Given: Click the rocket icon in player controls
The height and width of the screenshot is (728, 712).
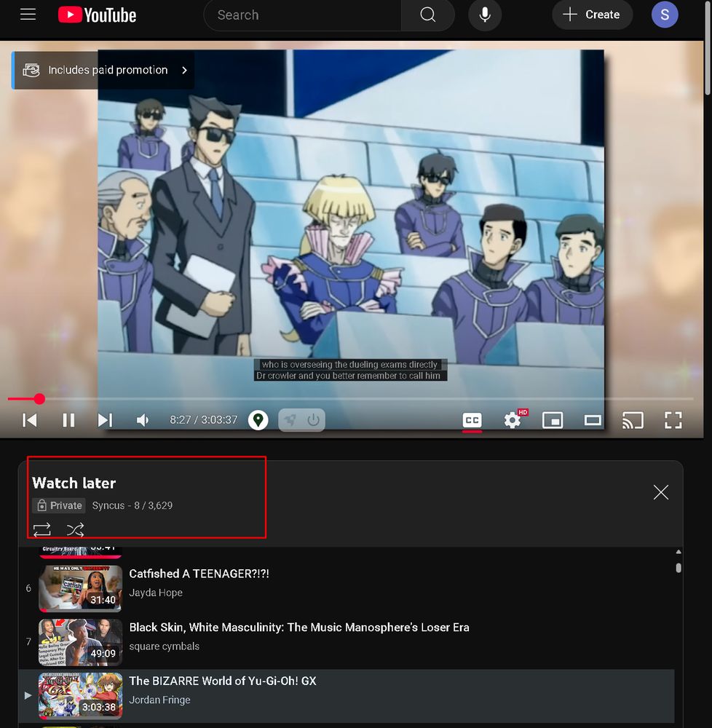Looking at the screenshot, I should tap(290, 420).
